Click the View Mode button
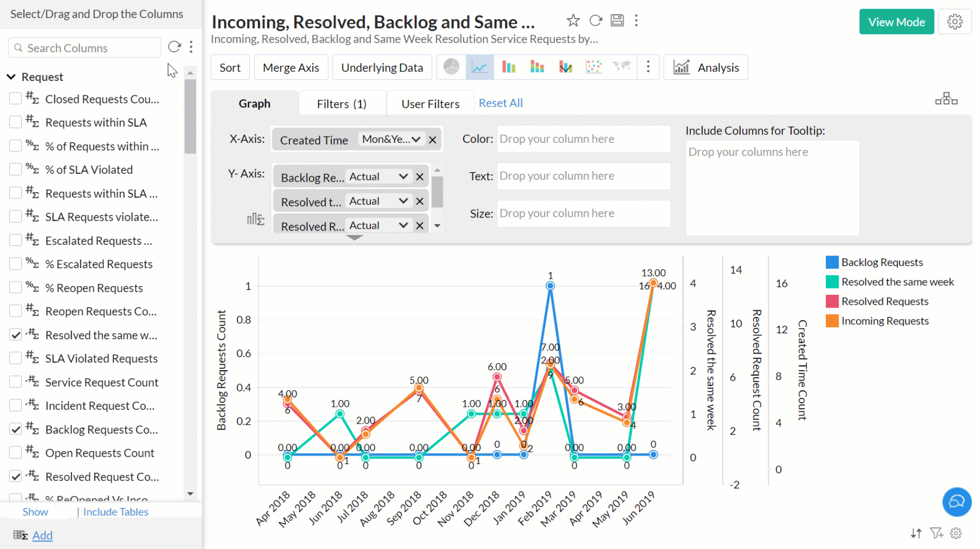Screen dimensions: 980x549 coord(896,22)
